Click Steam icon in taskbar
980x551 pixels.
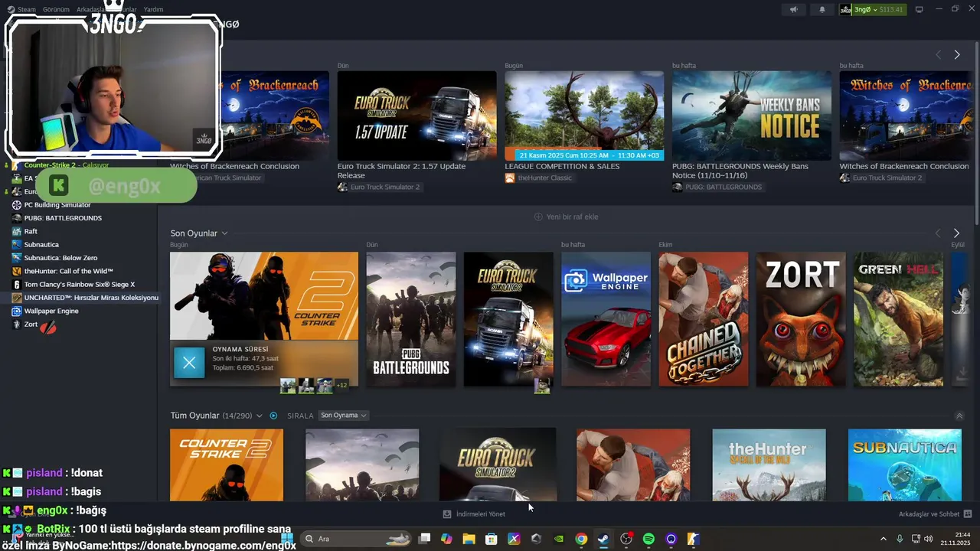click(x=603, y=539)
